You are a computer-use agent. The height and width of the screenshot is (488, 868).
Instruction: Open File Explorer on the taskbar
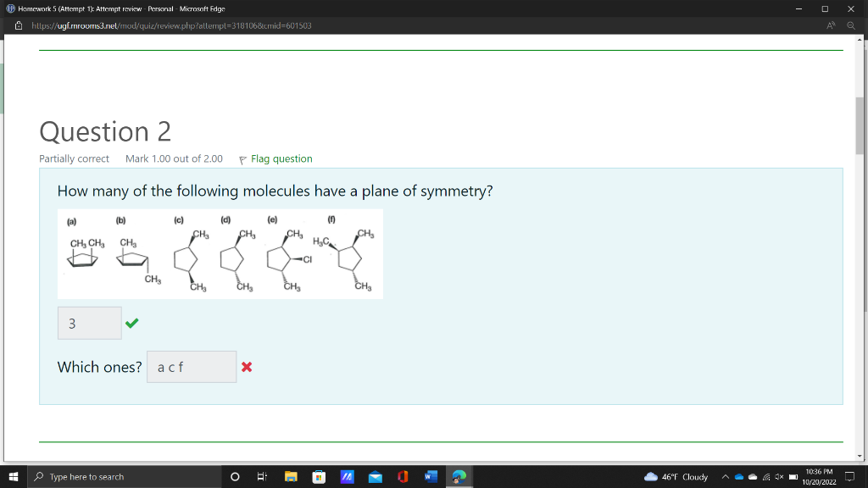(291, 476)
